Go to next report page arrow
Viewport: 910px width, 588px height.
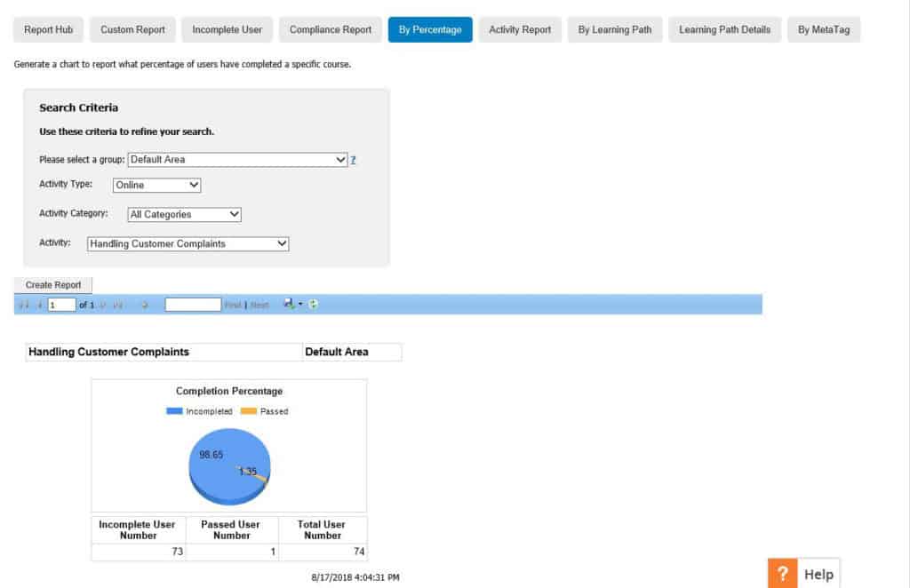[103, 305]
